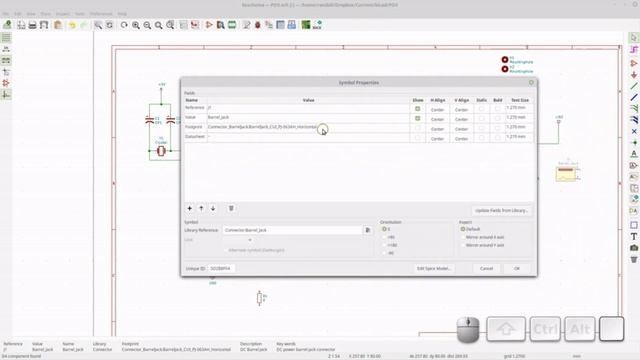Open the Preferences menu
The image size is (640, 360).
101,14
